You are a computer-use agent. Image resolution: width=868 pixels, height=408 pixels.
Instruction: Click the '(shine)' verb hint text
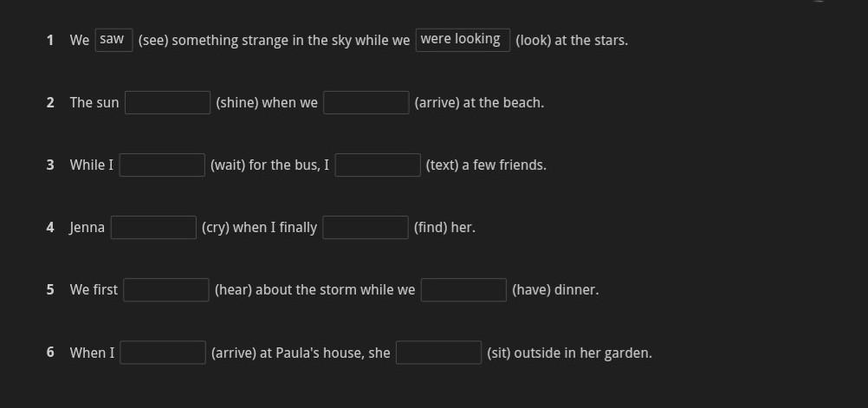click(237, 102)
